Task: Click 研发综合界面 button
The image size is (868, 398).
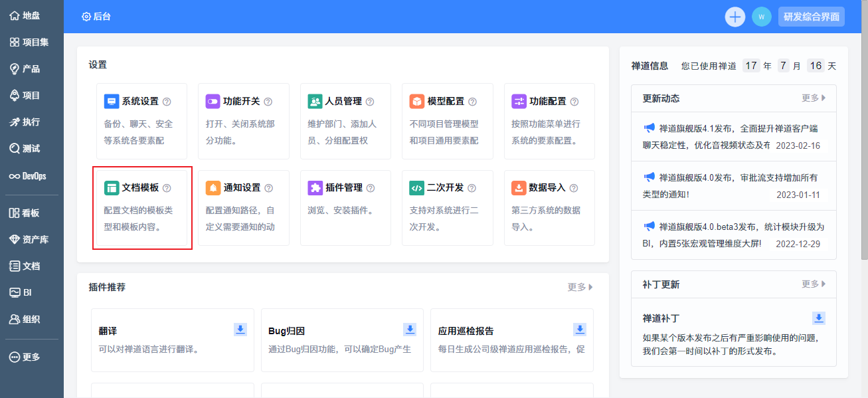Action: pyautogui.click(x=812, y=17)
